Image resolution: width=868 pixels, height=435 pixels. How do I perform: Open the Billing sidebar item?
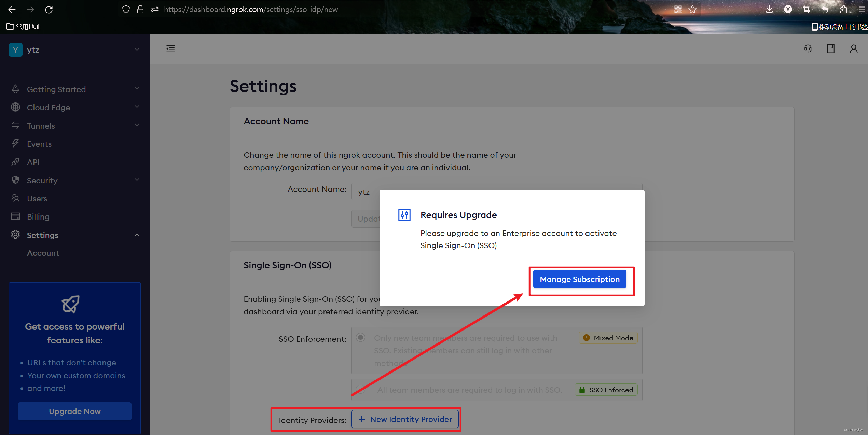[38, 217]
